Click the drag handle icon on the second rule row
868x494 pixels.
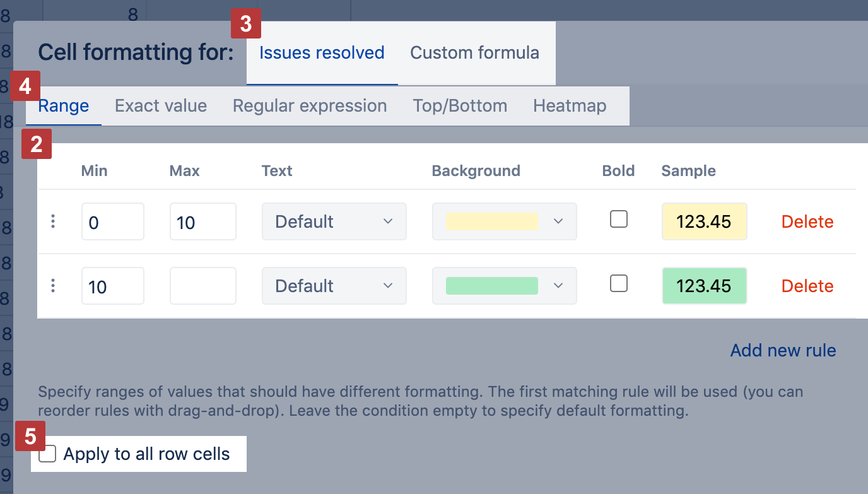tap(53, 286)
